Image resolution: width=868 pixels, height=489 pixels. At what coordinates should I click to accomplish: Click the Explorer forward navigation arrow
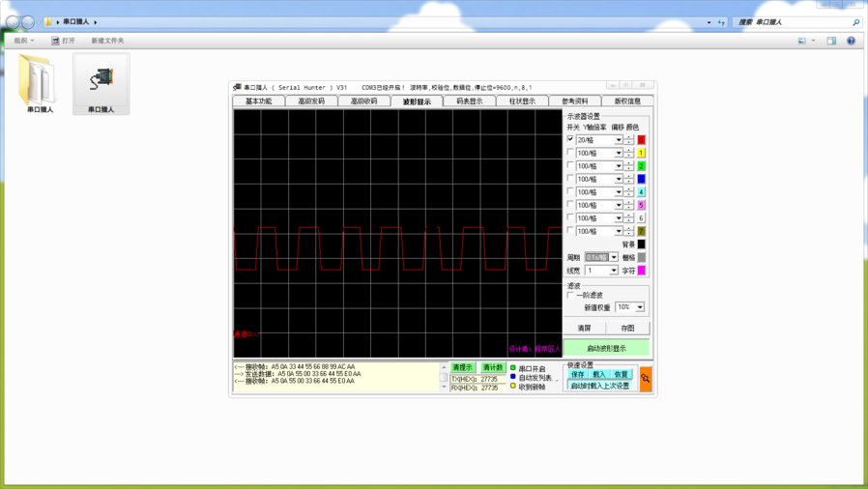point(28,22)
